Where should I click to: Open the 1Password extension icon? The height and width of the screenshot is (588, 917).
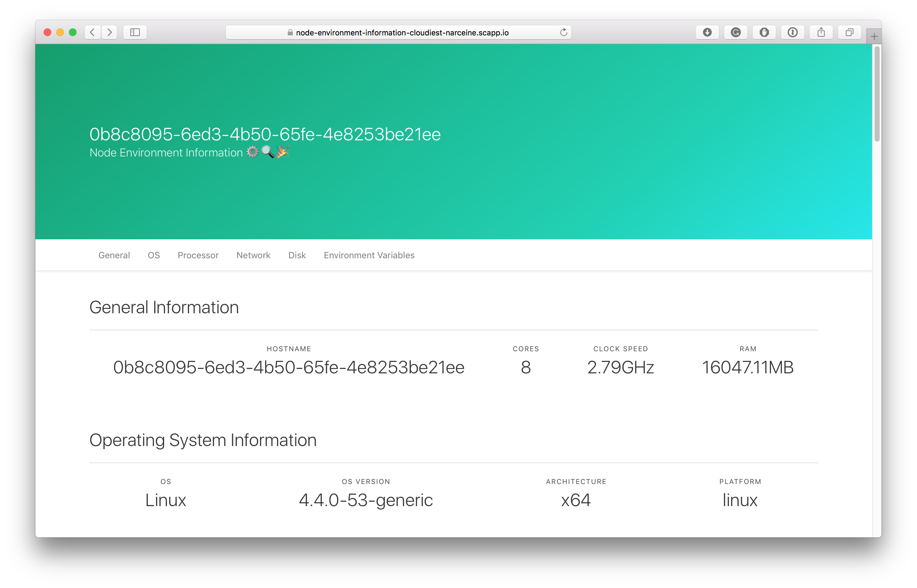coord(792,33)
